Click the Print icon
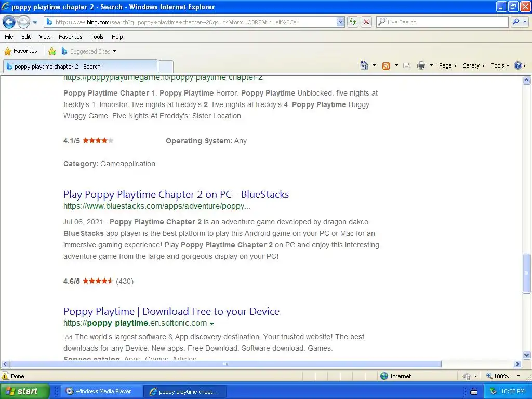Screen dimensions: 532x399 tap(421, 65)
